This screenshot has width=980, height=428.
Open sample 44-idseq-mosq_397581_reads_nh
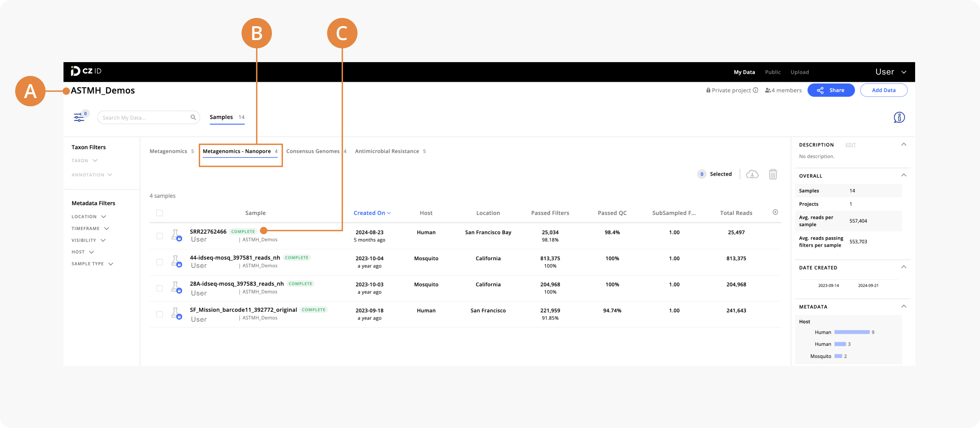click(x=235, y=258)
